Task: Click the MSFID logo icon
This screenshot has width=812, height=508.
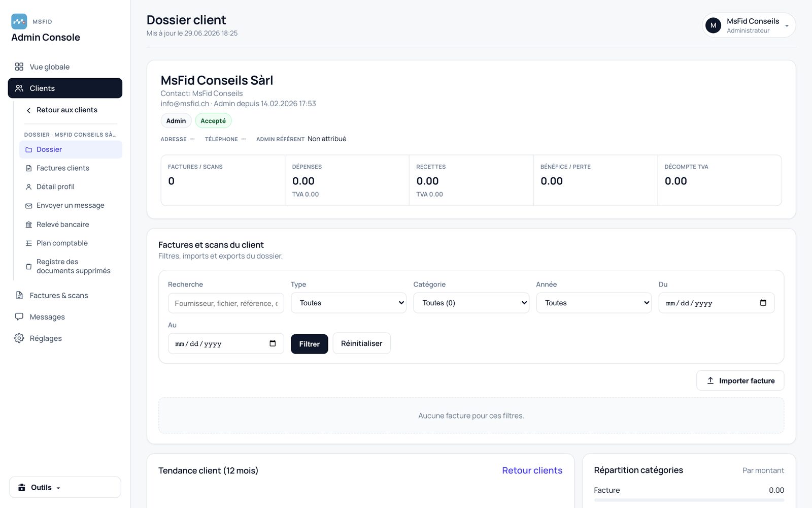Action: tap(19, 21)
